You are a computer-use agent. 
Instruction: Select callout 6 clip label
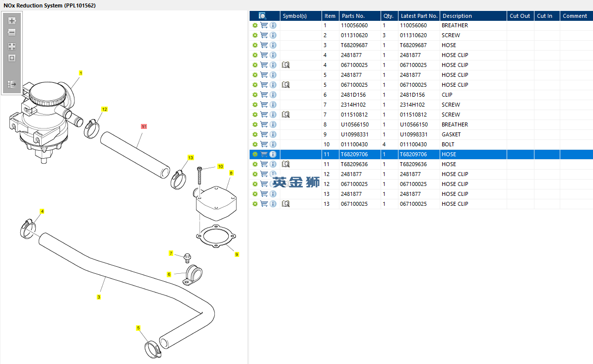(x=169, y=274)
